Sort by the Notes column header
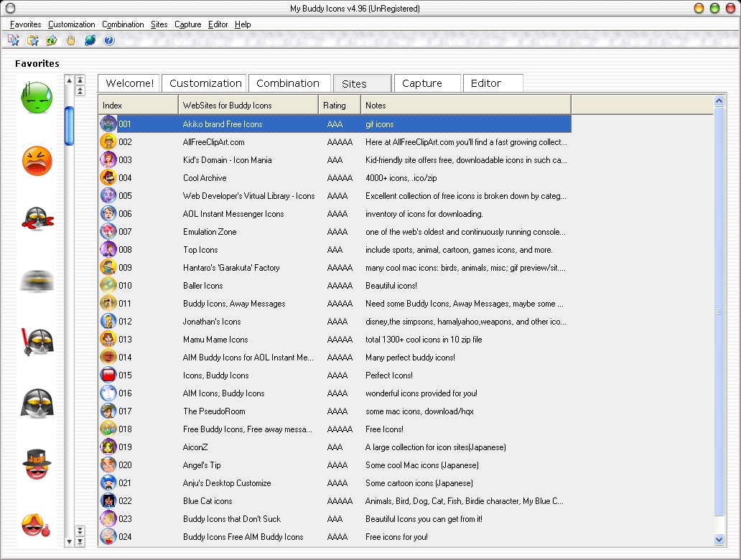This screenshot has width=741, height=560. (466, 105)
